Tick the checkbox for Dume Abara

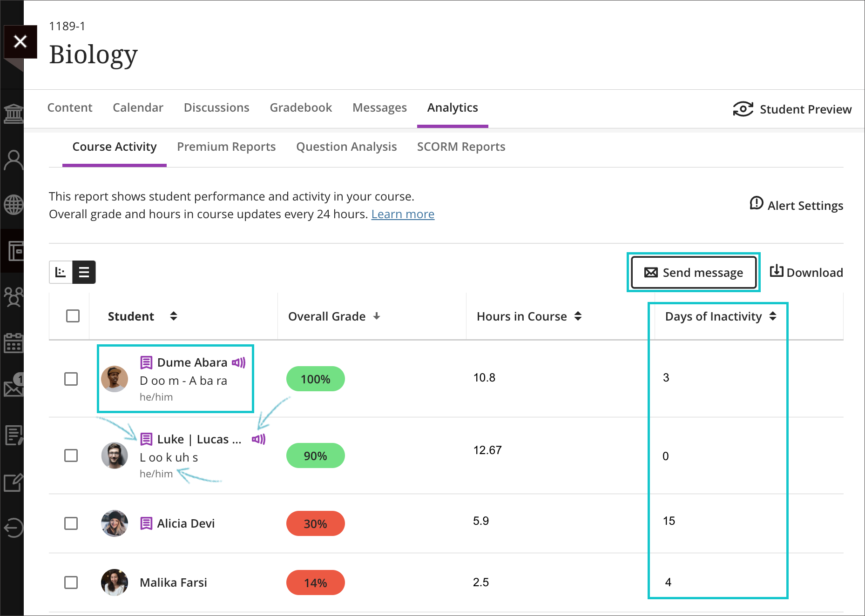tap(71, 379)
